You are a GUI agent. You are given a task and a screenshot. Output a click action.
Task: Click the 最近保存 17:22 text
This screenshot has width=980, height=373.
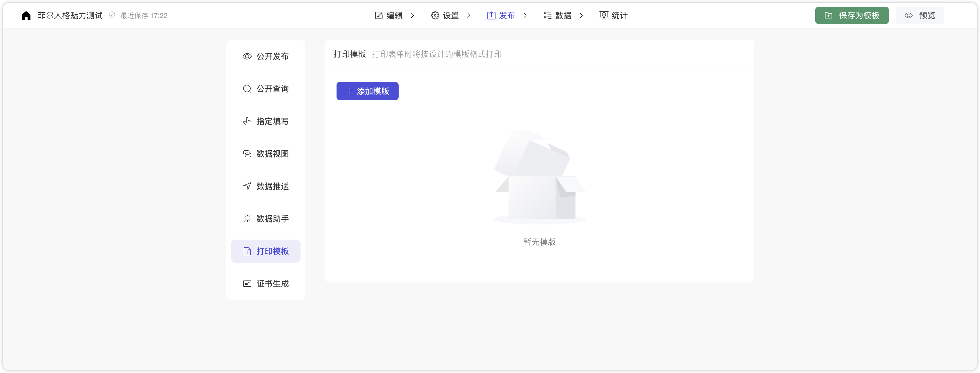144,16
